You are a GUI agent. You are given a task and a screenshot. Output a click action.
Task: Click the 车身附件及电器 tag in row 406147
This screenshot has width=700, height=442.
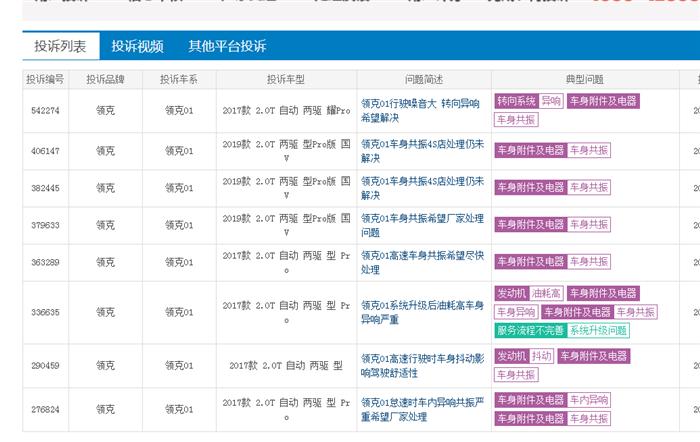pyautogui.click(x=531, y=150)
